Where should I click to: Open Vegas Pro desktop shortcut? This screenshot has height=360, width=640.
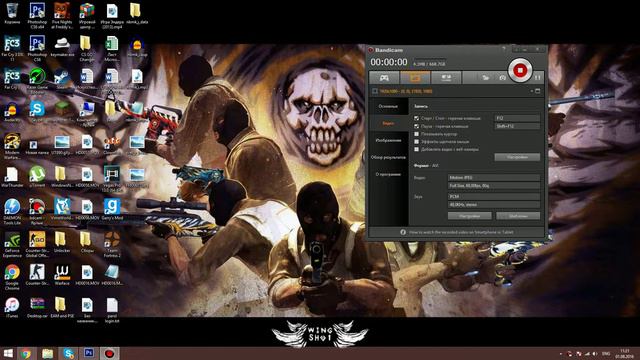112,179
